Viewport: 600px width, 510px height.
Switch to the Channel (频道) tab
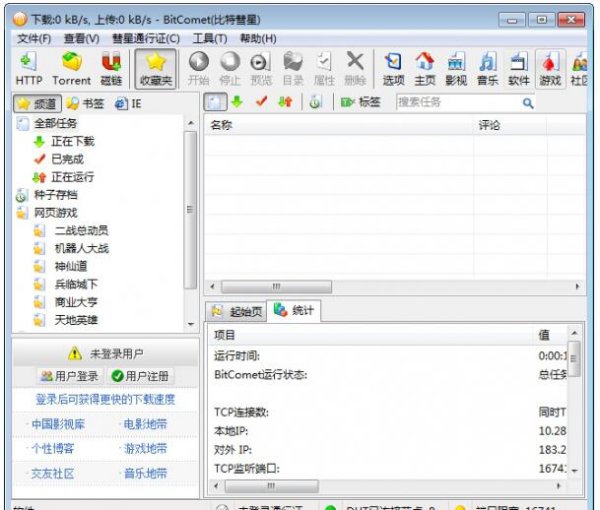pyautogui.click(x=38, y=104)
